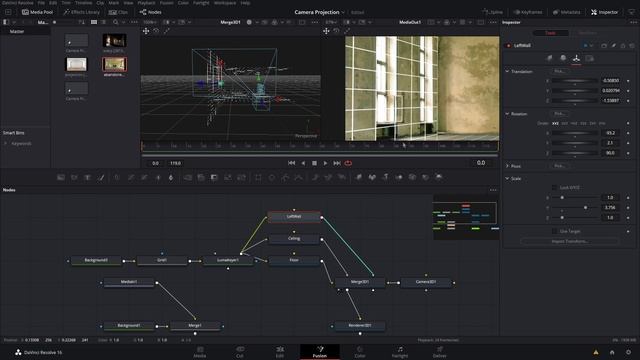The height and width of the screenshot is (360, 640).
Task: Toggle the Nodes panel button
Action: 151,12
